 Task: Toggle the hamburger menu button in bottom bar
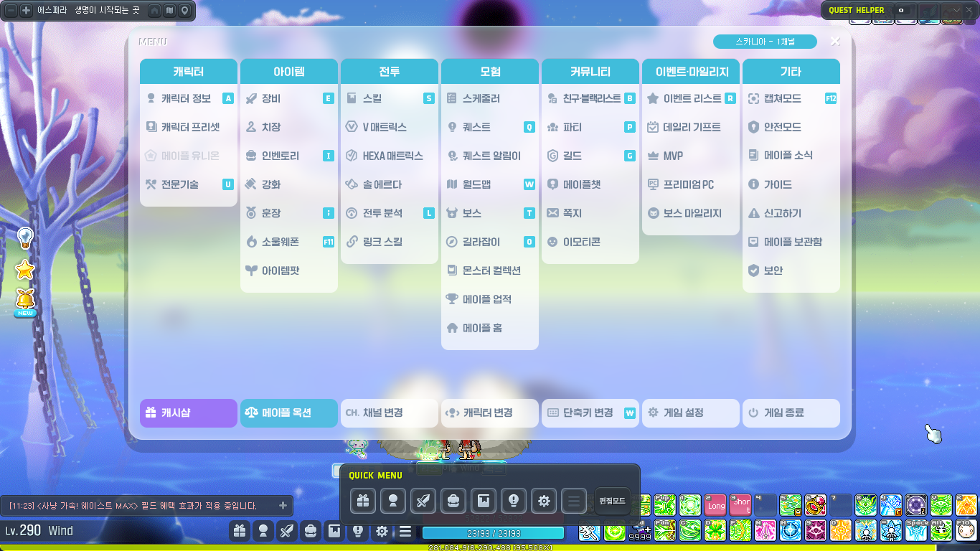click(x=405, y=532)
